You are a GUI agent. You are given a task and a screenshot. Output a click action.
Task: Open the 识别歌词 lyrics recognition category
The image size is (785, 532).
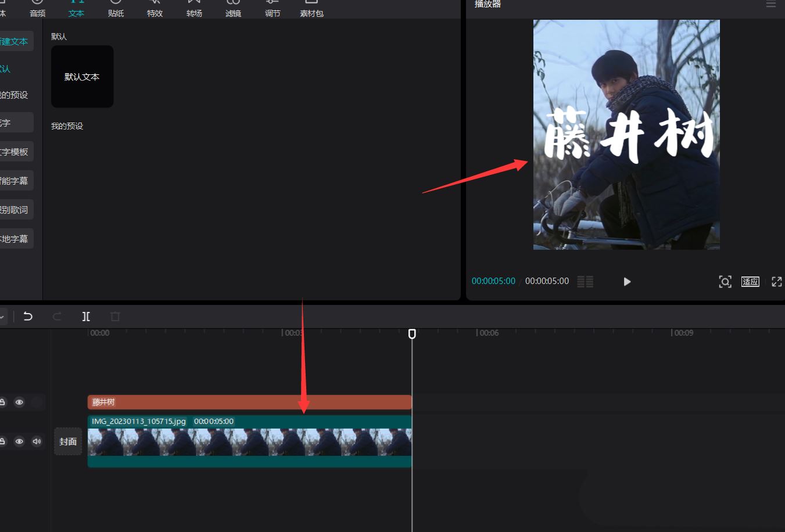click(16, 210)
